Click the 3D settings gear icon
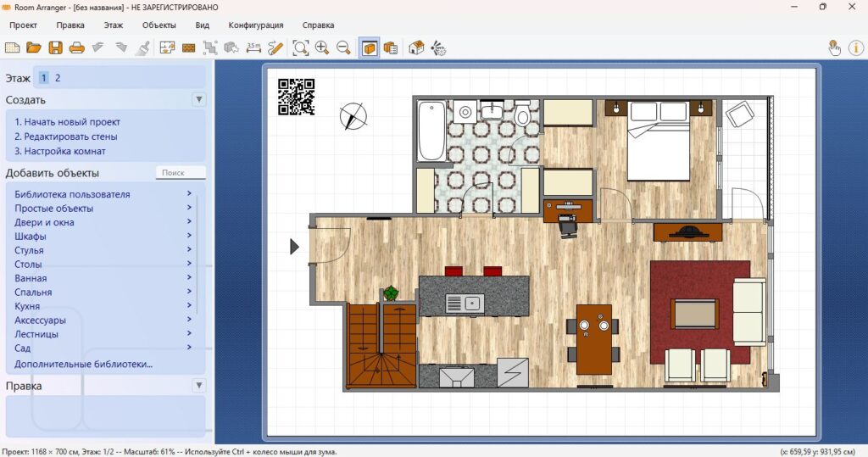Viewport: 868px width, 457px height. (x=438, y=48)
